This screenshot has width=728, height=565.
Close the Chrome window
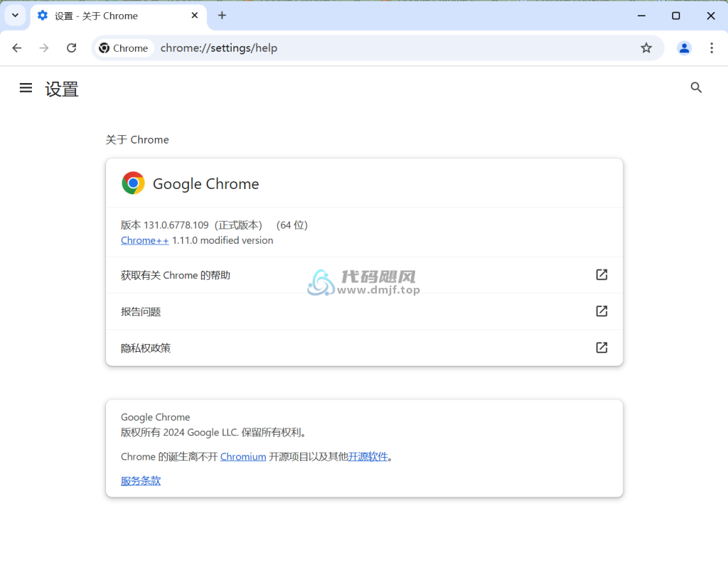[x=711, y=16]
